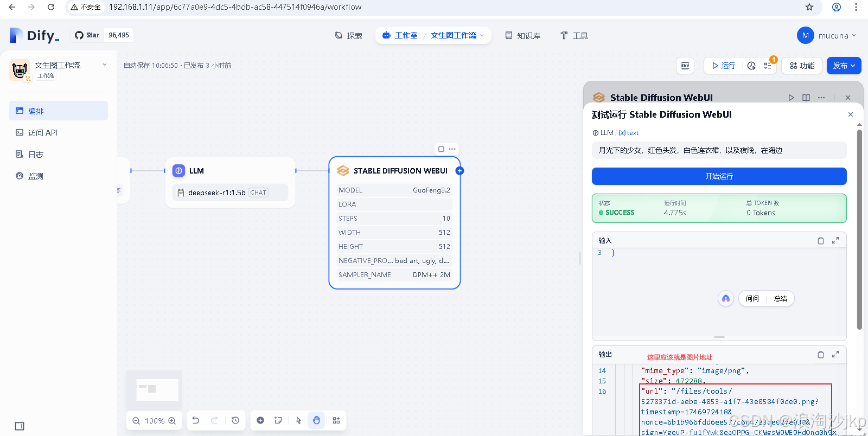
Task: Open the 知识库 knowledge tab
Action: [x=523, y=35]
